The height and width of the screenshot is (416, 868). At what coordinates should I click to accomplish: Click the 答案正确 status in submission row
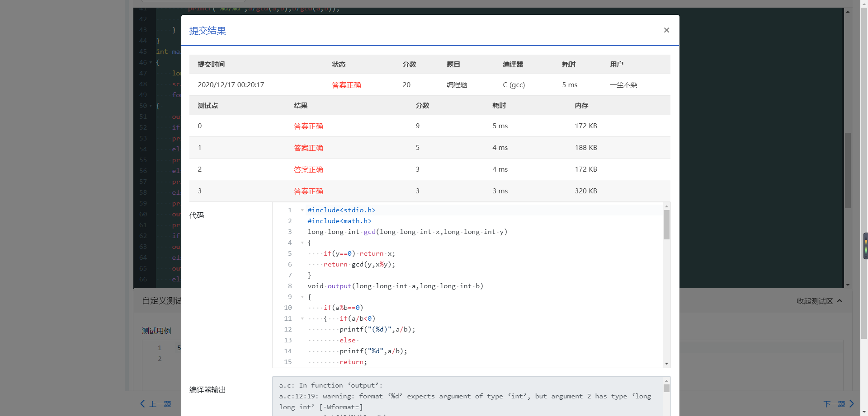tap(346, 85)
